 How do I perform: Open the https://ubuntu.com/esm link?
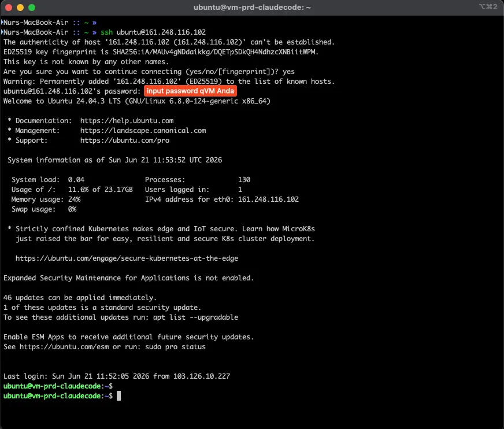tap(64, 347)
